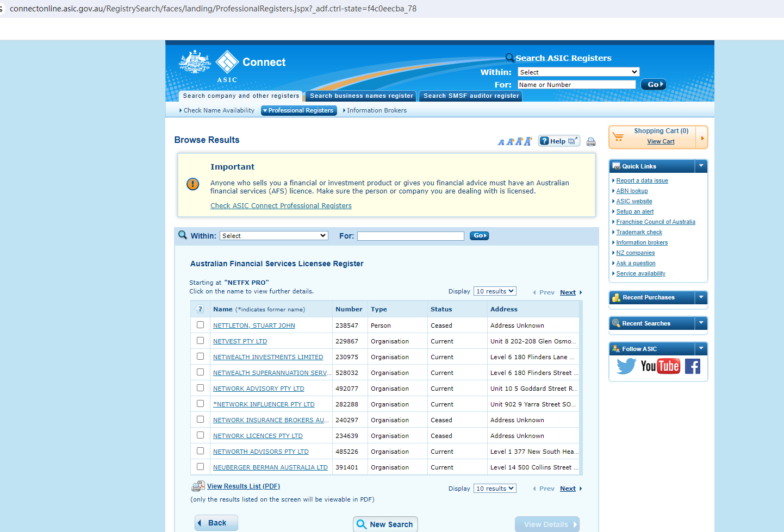Click the Back button
The height and width of the screenshot is (532, 784).
(x=216, y=523)
